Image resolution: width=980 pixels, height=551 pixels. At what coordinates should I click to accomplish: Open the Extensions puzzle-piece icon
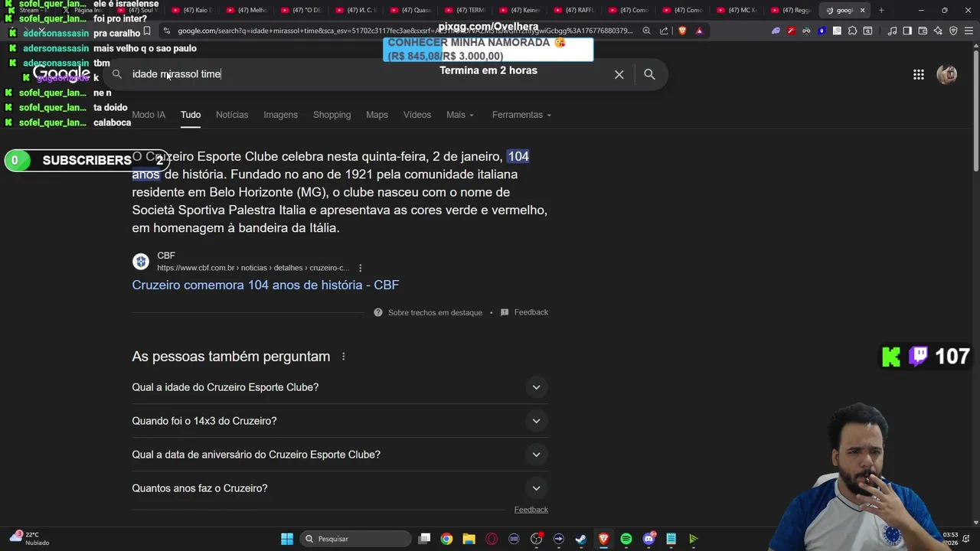[852, 31]
